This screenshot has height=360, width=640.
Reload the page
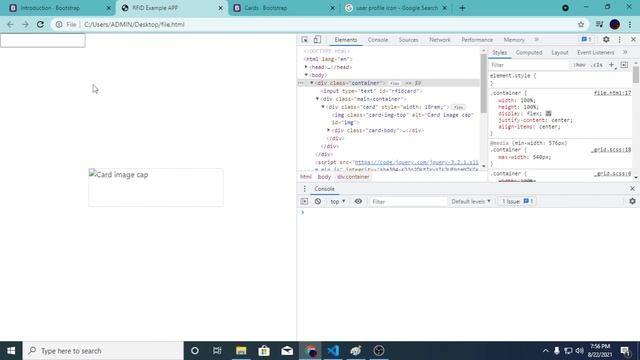click(x=40, y=24)
